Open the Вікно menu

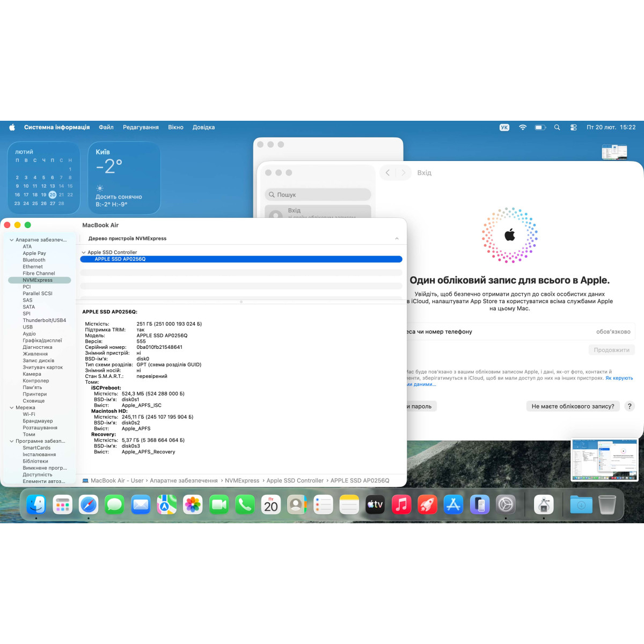[175, 127]
